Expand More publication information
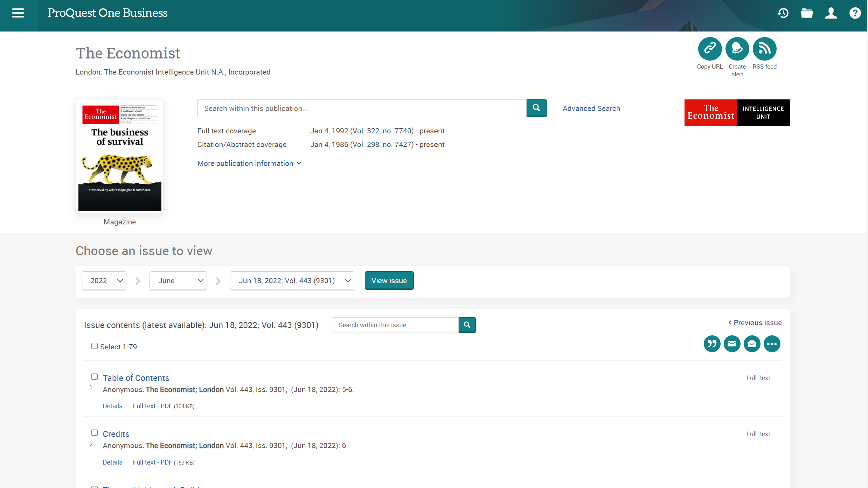This screenshot has width=868, height=488. point(249,163)
